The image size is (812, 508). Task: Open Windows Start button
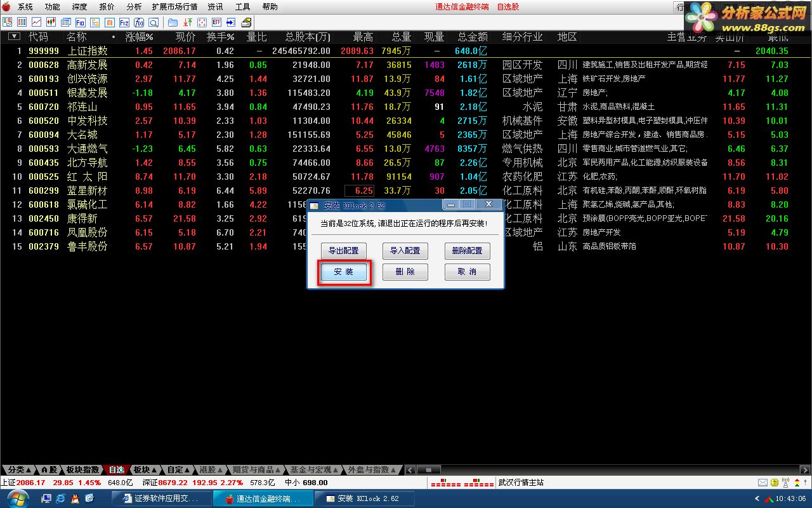tap(18, 498)
